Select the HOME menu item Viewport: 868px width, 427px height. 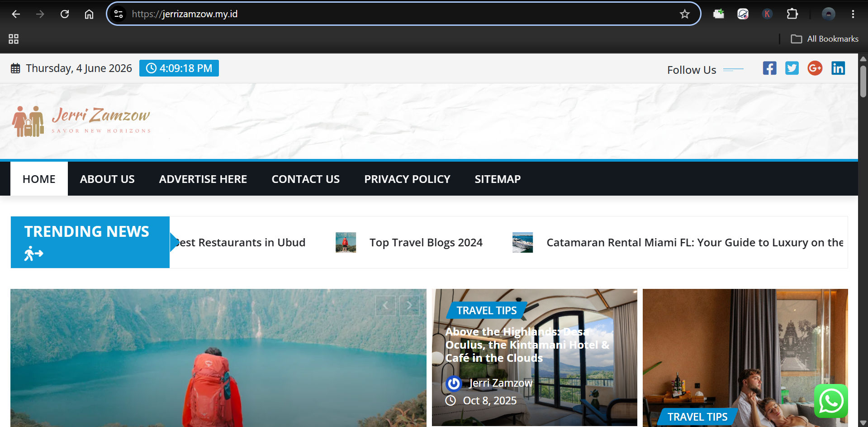coord(39,179)
